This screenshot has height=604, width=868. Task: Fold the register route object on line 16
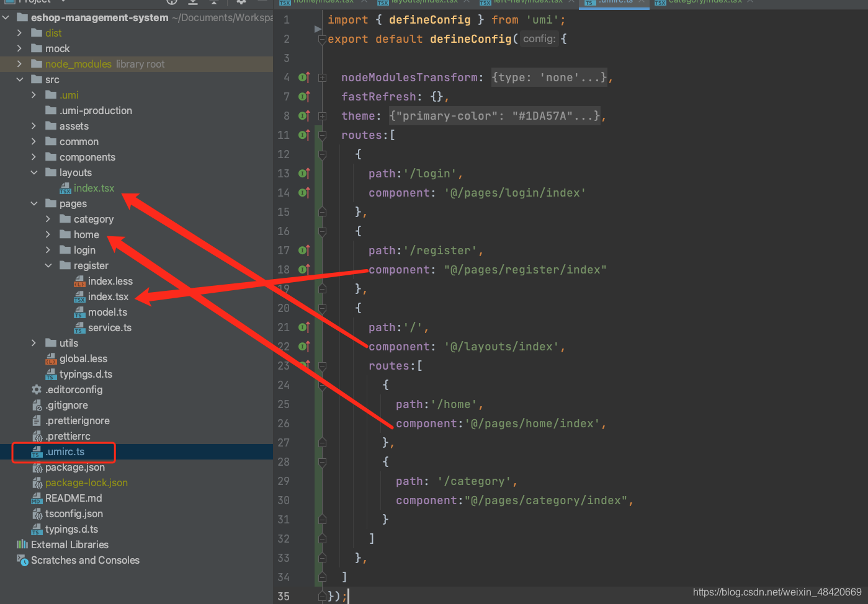(322, 231)
